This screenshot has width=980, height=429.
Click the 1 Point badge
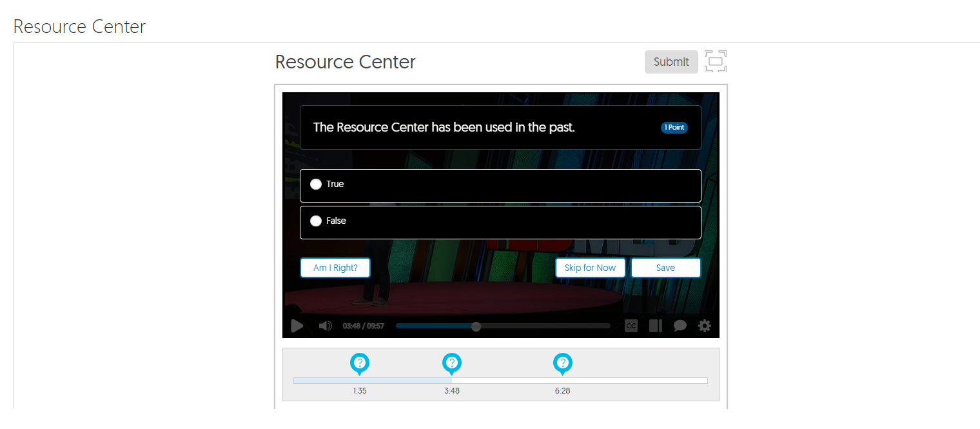point(674,128)
